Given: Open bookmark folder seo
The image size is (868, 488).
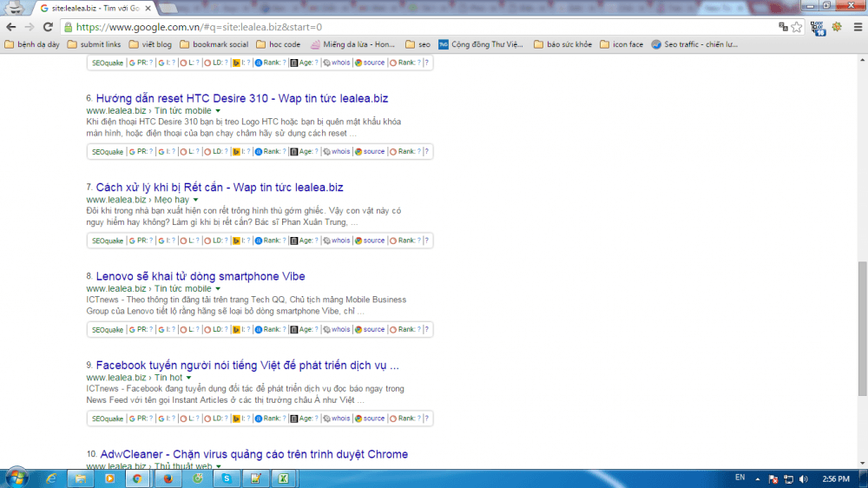Looking at the screenshot, I should click(418, 44).
